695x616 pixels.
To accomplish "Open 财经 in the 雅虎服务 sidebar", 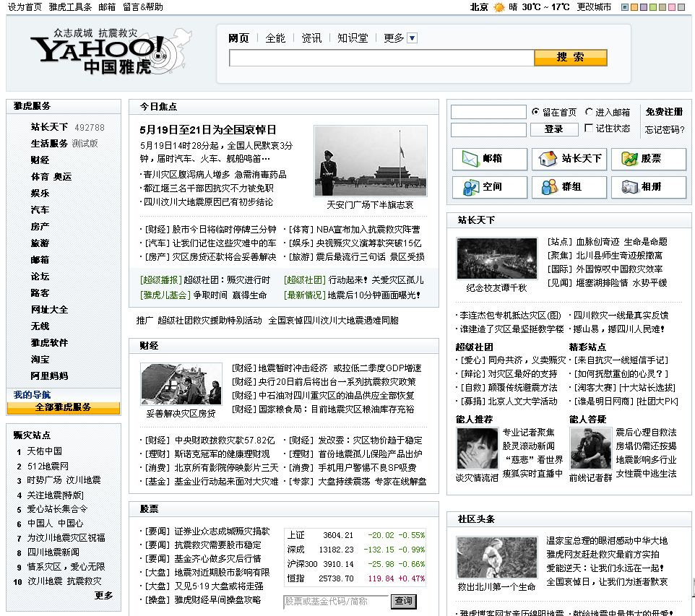I will 40,160.
